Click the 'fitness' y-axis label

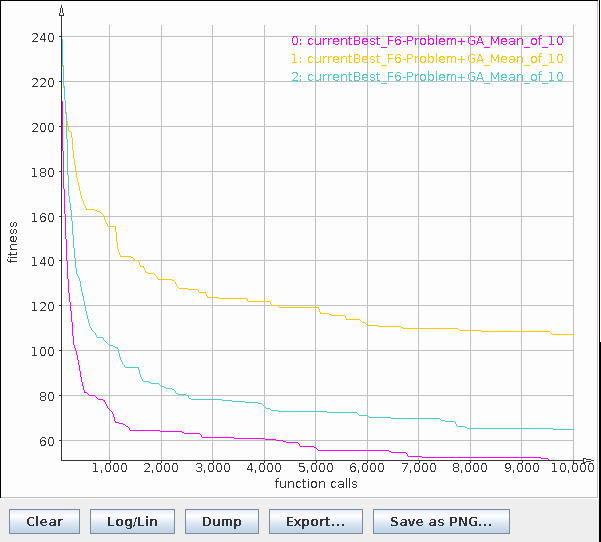point(13,241)
